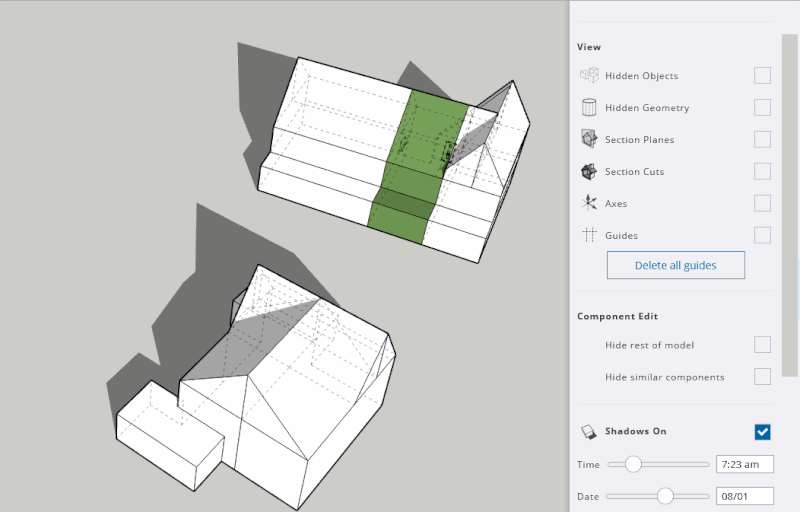Click the Hide rest of model label
This screenshot has height=512, width=800.
(649, 345)
